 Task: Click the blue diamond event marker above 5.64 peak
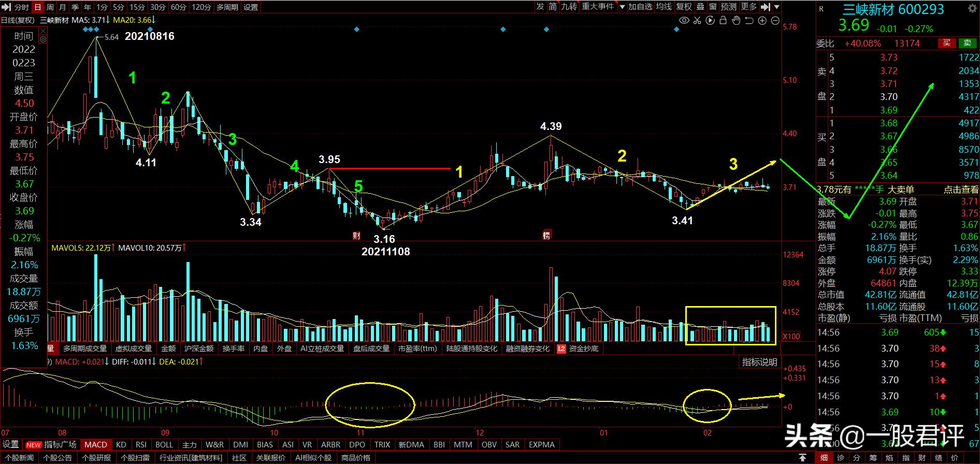click(x=97, y=30)
